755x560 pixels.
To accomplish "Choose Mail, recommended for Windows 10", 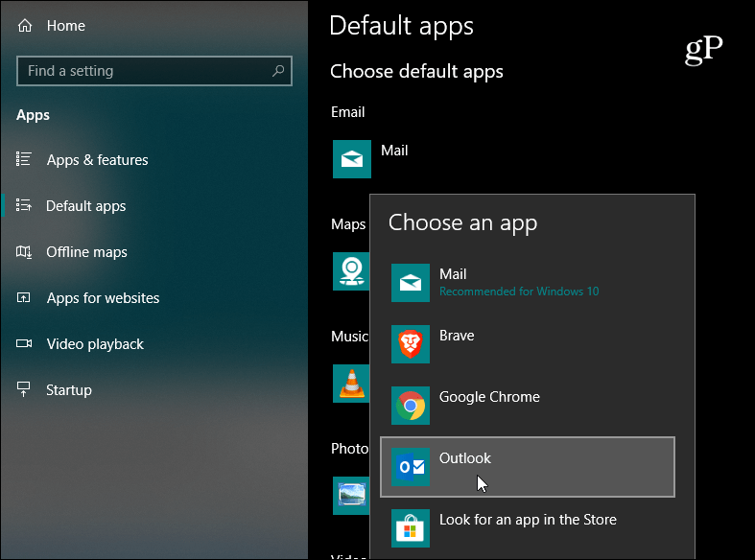I will (528, 283).
